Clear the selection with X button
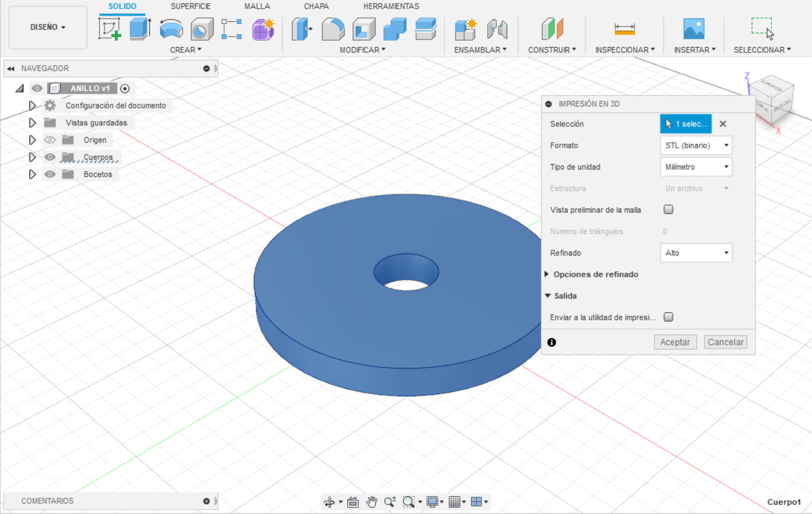This screenshot has width=812, height=514. tap(723, 124)
